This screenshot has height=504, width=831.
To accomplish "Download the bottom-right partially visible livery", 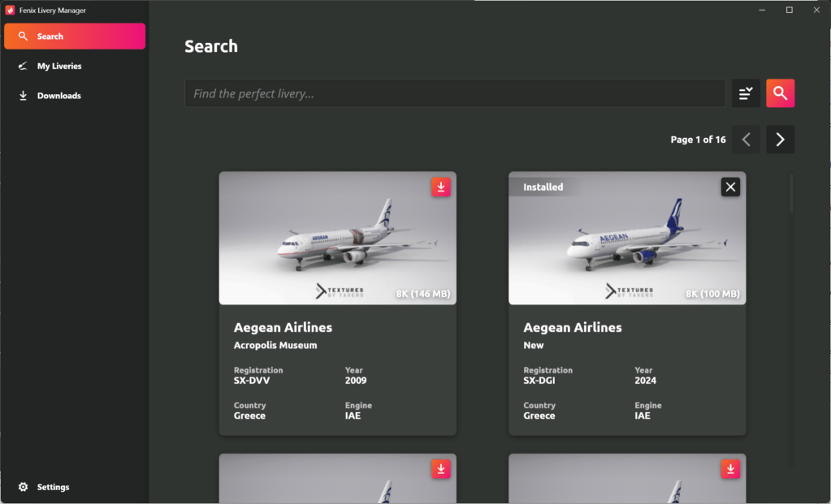I will (730, 469).
